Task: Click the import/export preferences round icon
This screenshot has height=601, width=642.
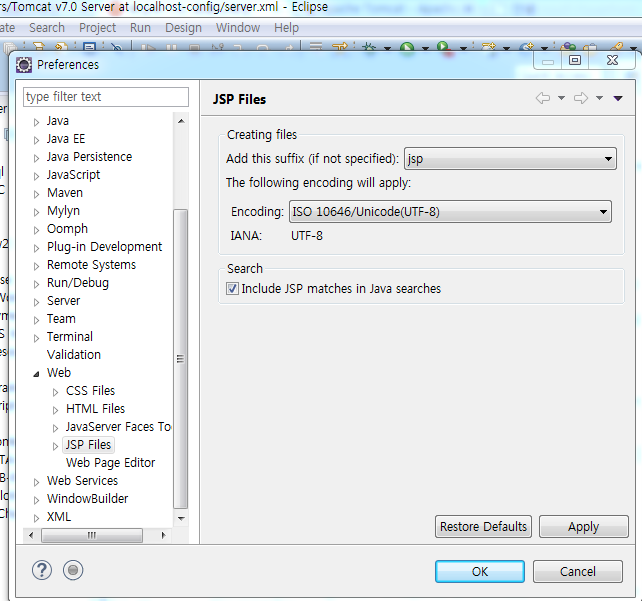Action: pos(73,570)
